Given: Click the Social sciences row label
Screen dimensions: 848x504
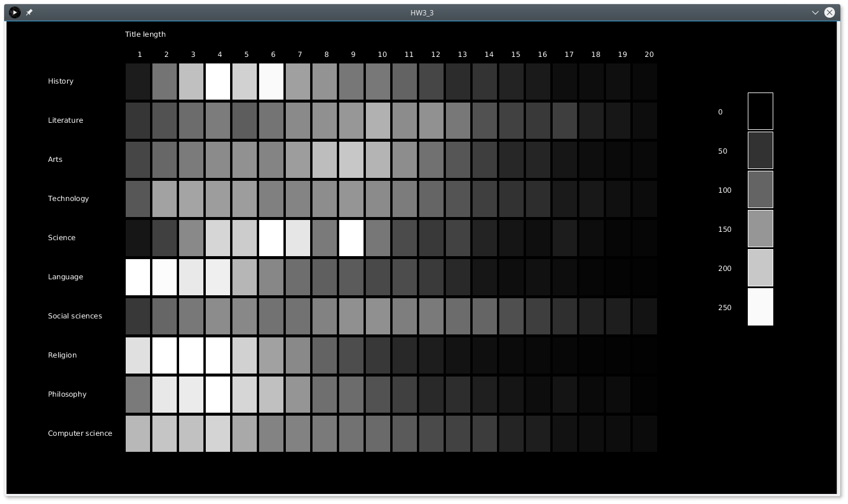Looking at the screenshot, I should (75, 316).
